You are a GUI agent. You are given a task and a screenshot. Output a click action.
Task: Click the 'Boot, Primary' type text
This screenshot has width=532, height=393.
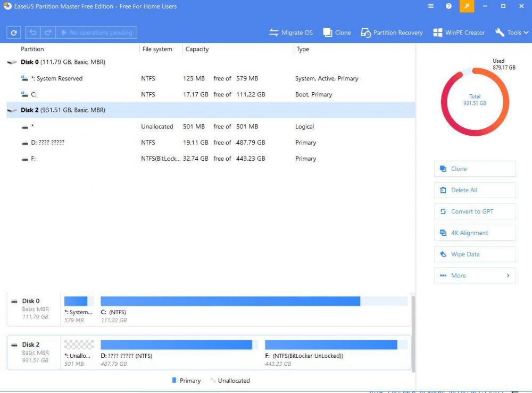click(x=313, y=94)
